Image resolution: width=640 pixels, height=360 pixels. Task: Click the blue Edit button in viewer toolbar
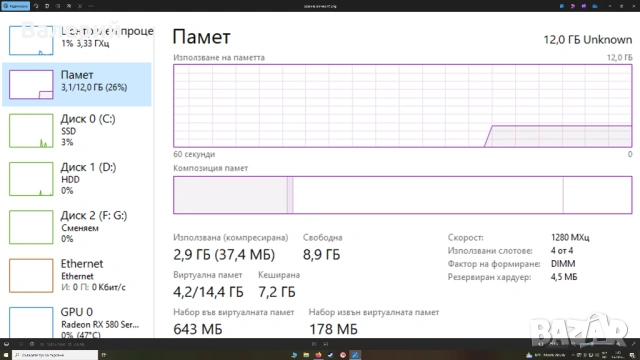tap(16, 6)
